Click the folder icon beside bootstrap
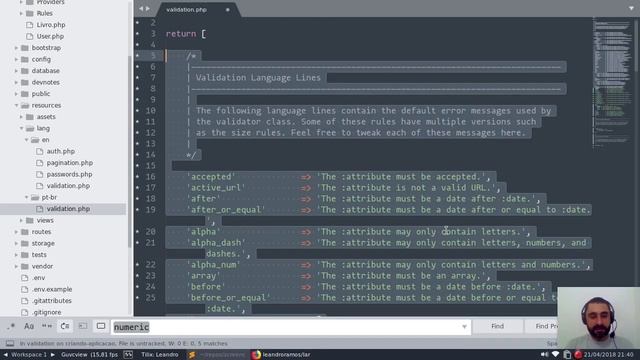 (x=24, y=48)
